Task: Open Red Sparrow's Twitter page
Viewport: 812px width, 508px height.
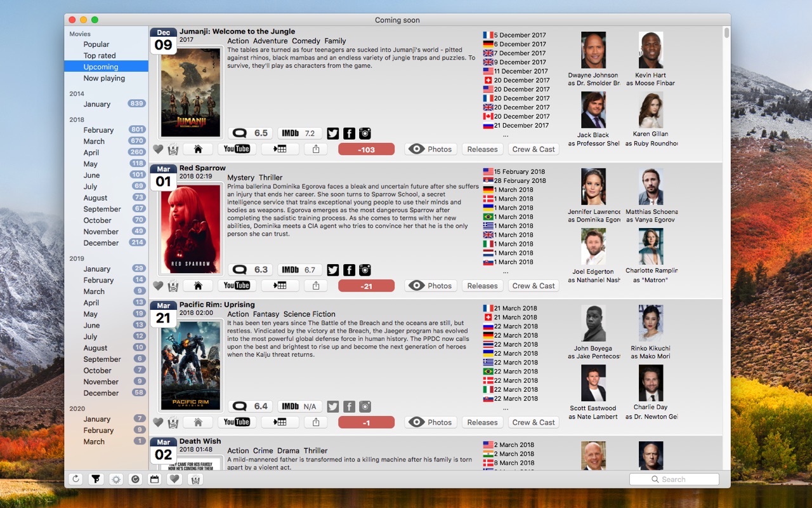Action: pos(333,270)
